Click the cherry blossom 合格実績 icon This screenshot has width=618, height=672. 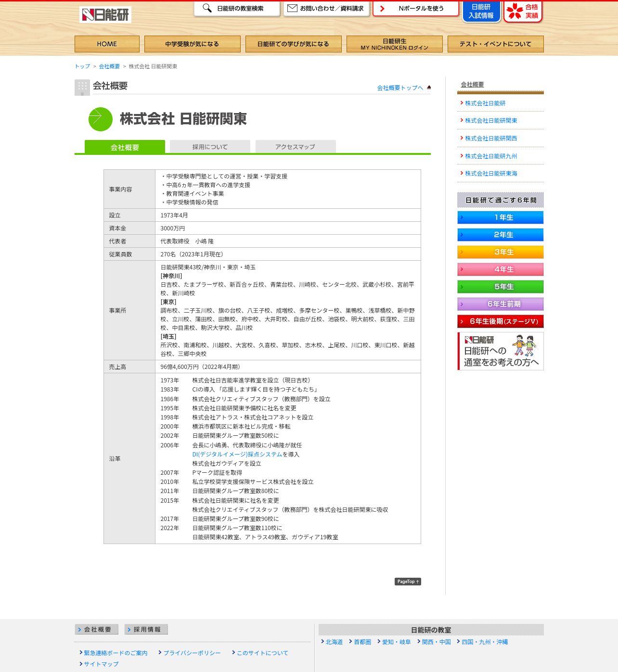515,11
